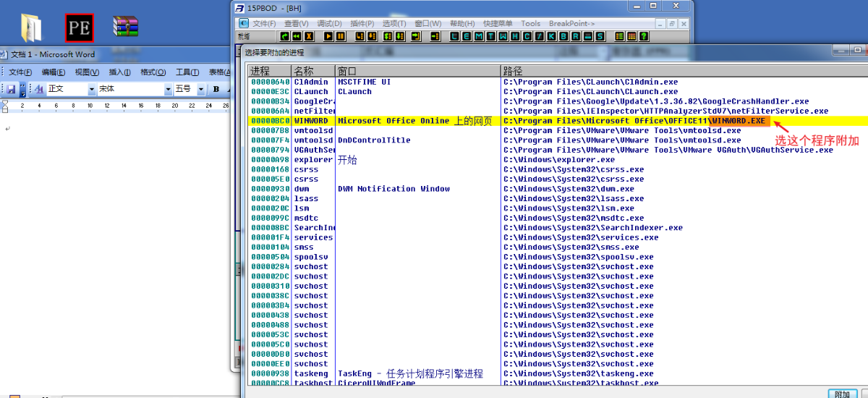
Task: Open the PE tool desktop icon
Action: pos(79,27)
